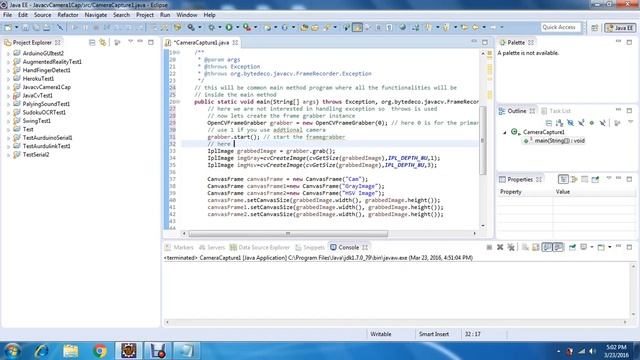640x360 pixels.
Task: Click editor vertical scrollbar thumb
Action: pos(483,140)
